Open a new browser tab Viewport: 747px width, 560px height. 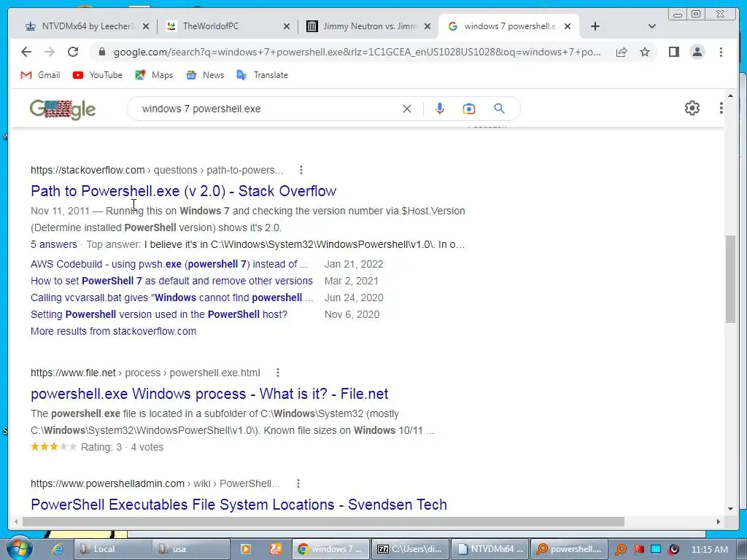coord(595,26)
